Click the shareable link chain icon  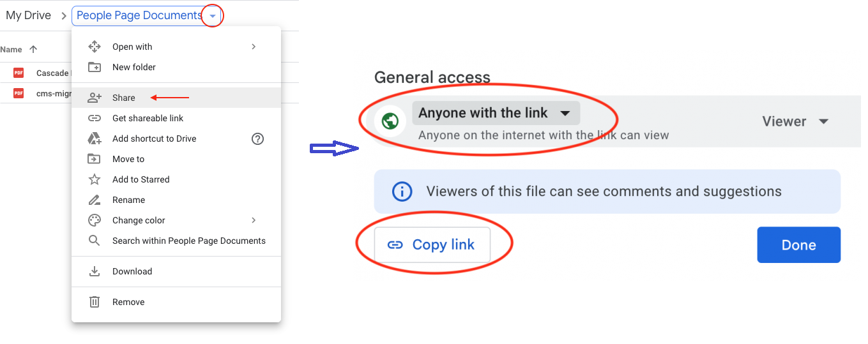click(x=94, y=118)
